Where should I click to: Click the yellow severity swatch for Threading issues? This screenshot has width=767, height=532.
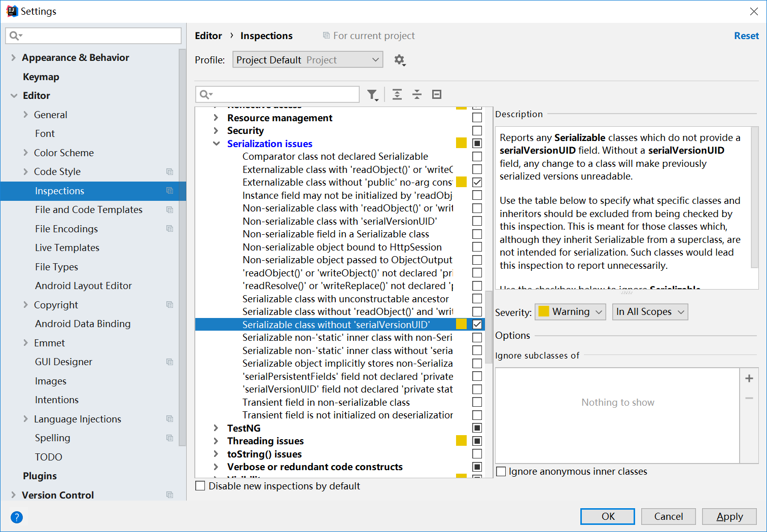click(461, 441)
